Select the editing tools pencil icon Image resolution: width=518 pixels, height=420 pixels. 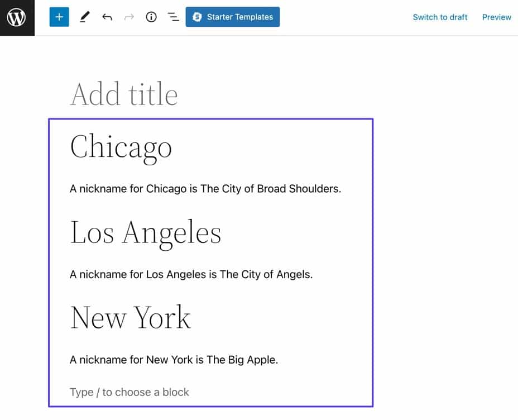coord(84,17)
